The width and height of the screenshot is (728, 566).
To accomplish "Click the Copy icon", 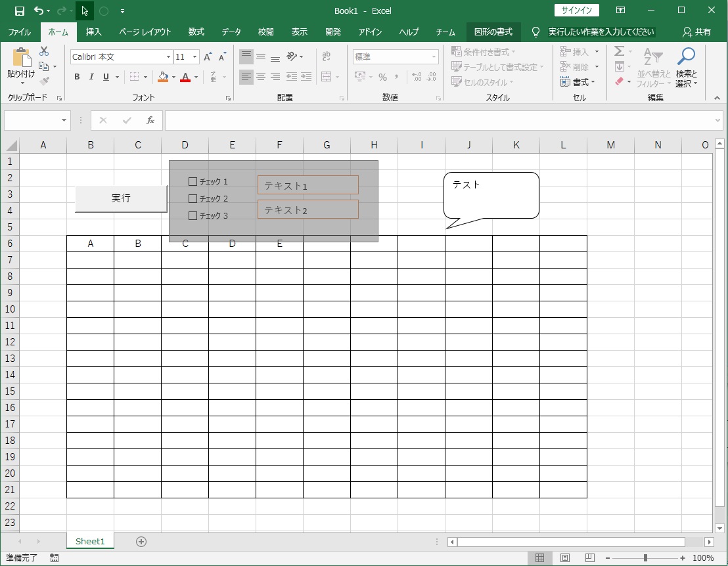I will pyautogui.click(x=43, y=66).
